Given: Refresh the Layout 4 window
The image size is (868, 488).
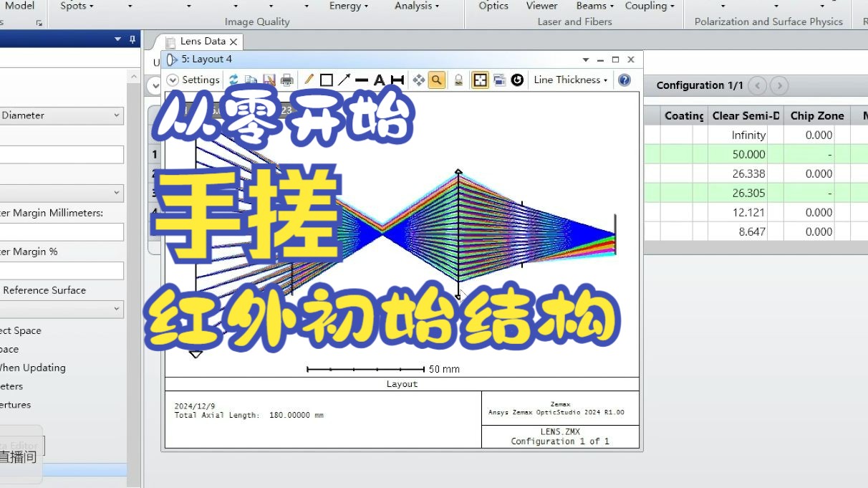Looking at the screenshot, I should [x=233, y=80].
